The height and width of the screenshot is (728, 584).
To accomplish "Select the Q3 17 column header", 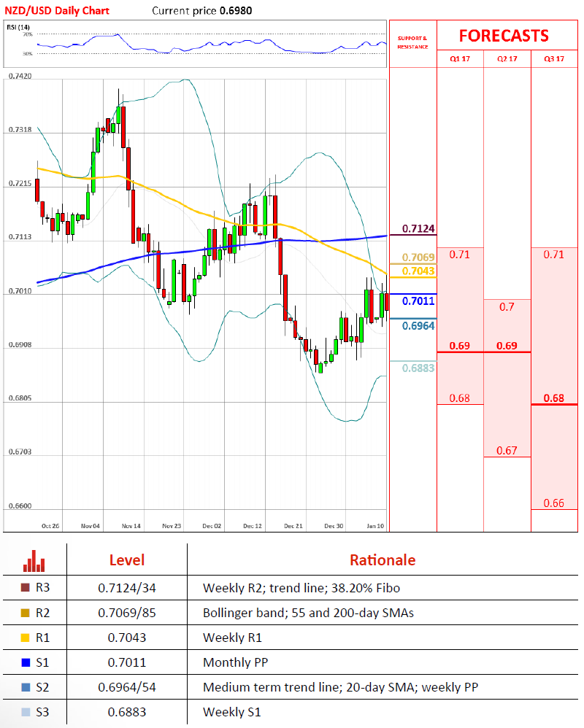I will 554,59.
